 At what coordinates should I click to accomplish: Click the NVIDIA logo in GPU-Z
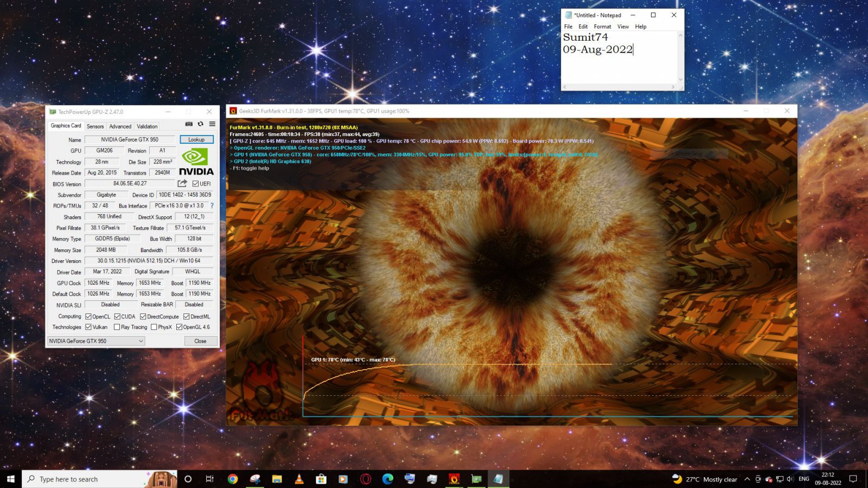coord(196,163)
